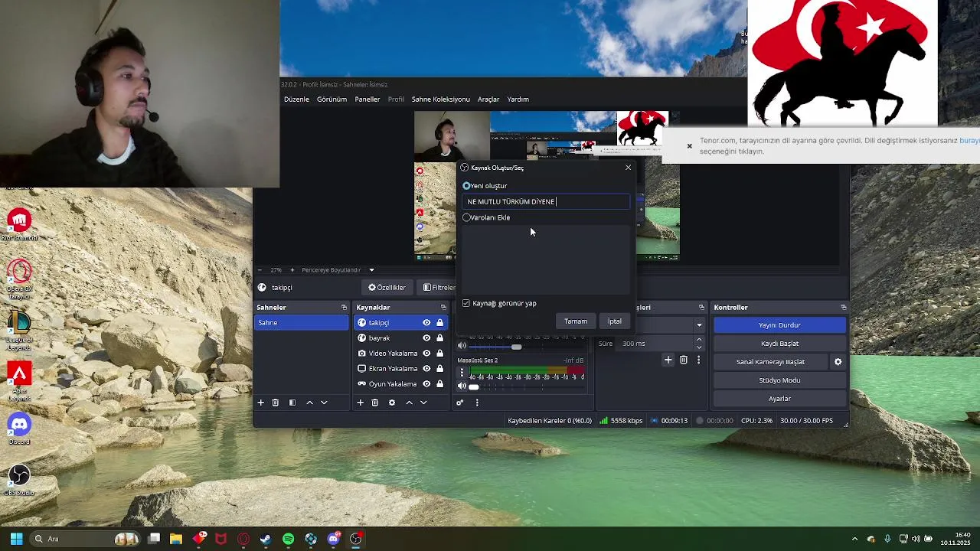This screenshot has width=980, height=551.
Task: Open the Araçlar menu
Action: [x=488, y=99]
